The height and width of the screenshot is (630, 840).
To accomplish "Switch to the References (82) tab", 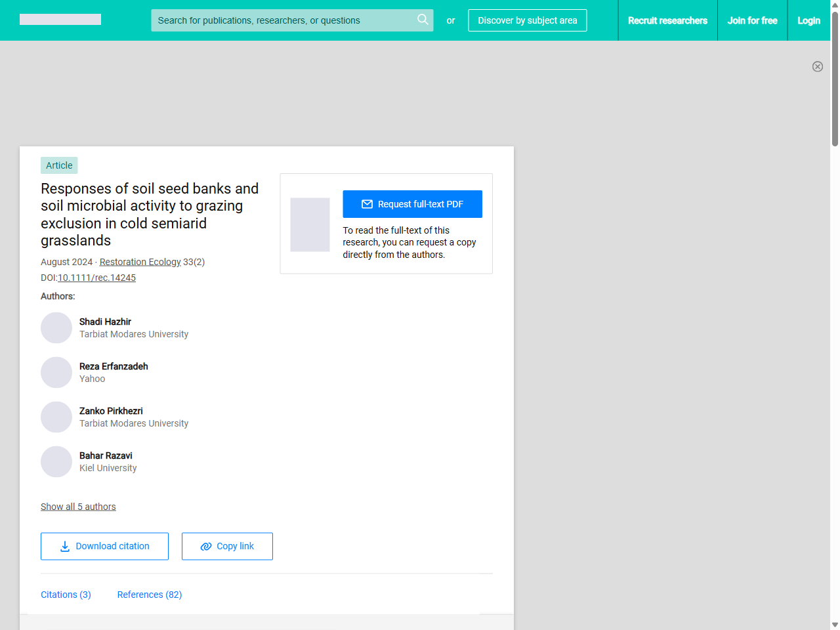I will 150,595.
